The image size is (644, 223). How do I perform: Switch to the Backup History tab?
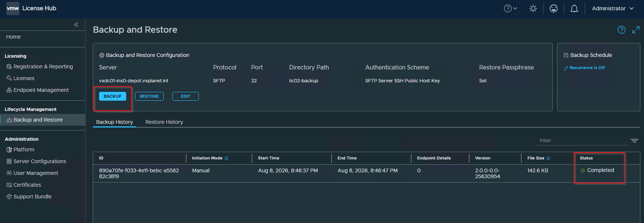(114, 122)
